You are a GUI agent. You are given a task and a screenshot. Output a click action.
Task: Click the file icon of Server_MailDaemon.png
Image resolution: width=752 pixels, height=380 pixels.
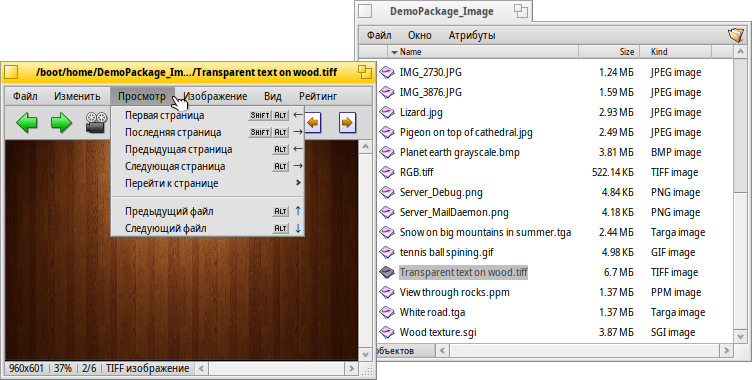pos(387,212)
